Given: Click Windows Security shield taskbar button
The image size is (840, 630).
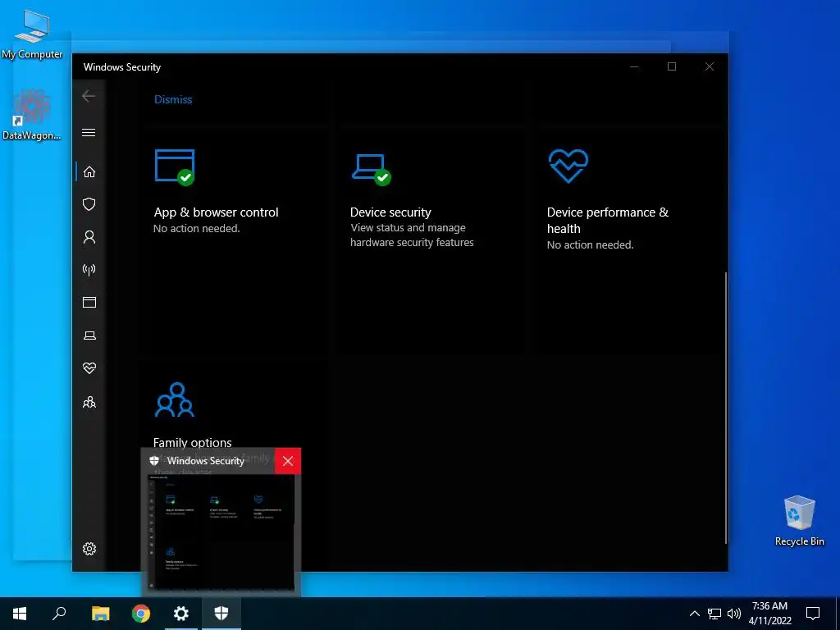Looking at the screenshot, I should pos(221,614).
